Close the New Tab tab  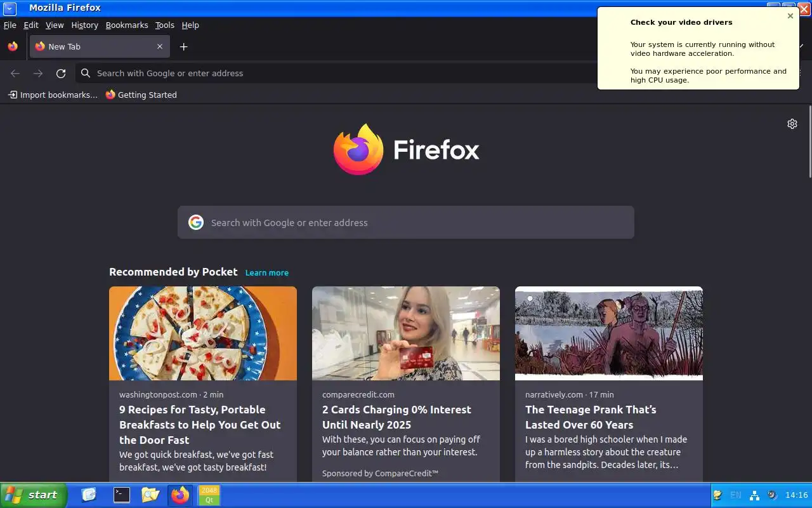(x=160, y=46)
